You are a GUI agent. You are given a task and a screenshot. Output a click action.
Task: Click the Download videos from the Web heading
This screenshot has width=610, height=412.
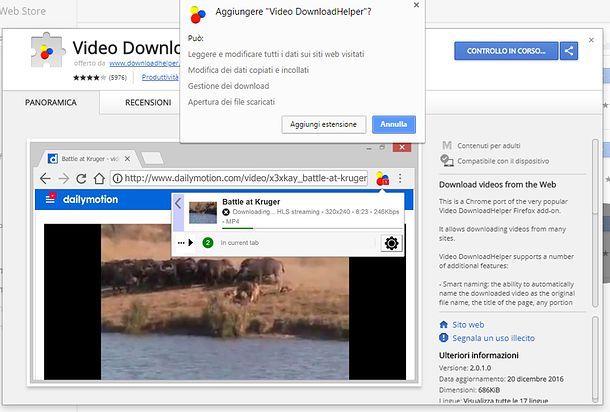[x=498, y=185]
